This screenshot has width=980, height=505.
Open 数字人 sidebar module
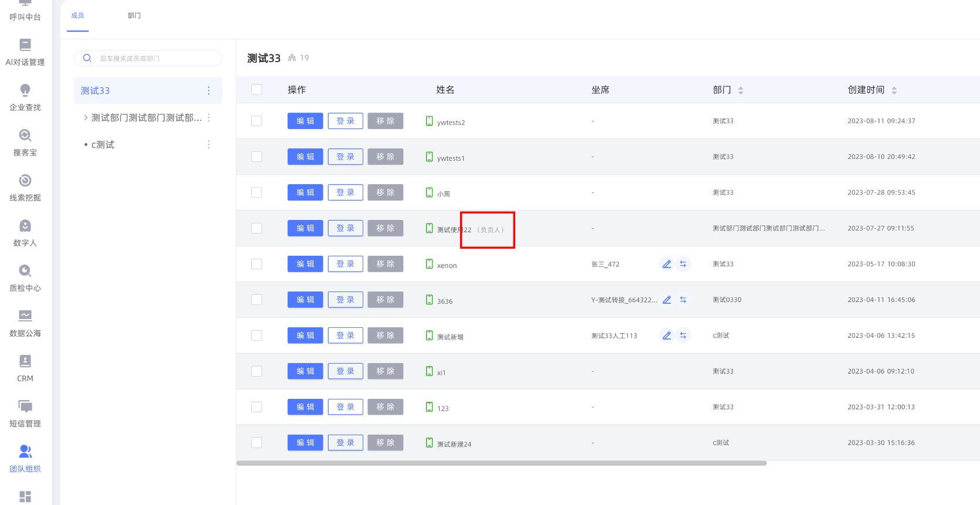point(25,233)
